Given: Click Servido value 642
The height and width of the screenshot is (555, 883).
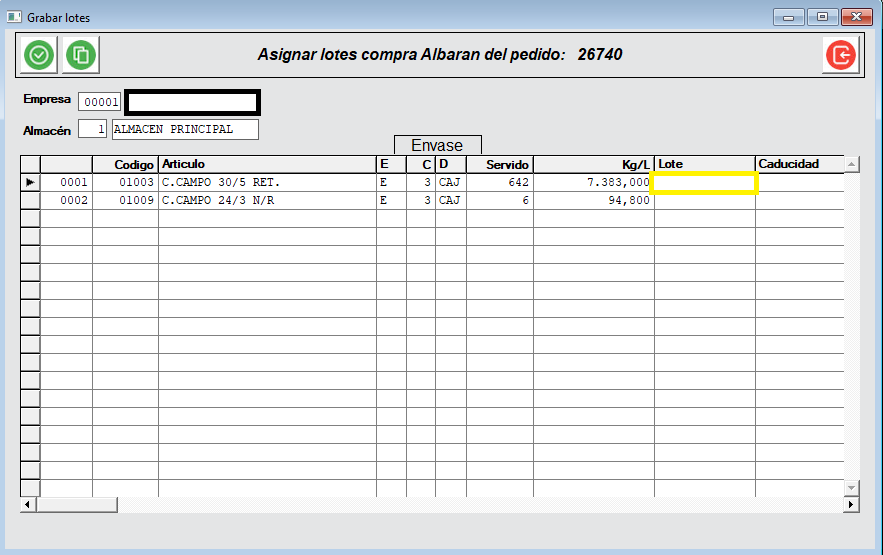Looking at the screenshot, I should click(500, 182).
